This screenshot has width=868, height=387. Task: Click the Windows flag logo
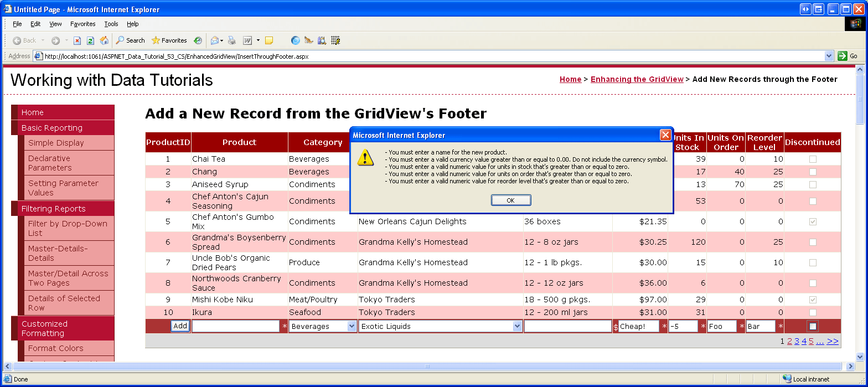coord(855,24)
